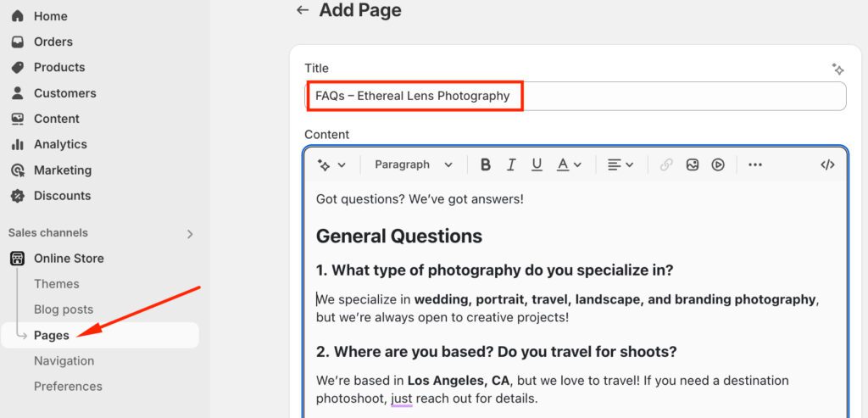
Task: Toggle italic formatting in the editor
Action: [x=511, y=164]
